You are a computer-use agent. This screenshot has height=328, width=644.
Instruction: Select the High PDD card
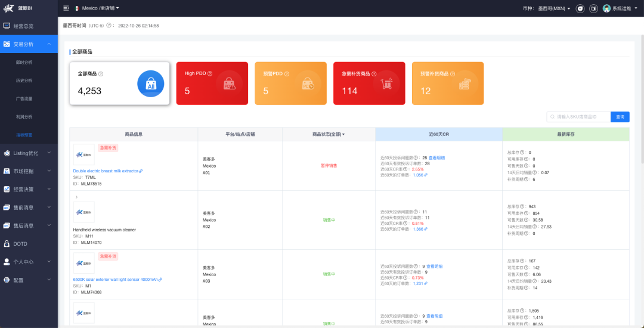212,83
